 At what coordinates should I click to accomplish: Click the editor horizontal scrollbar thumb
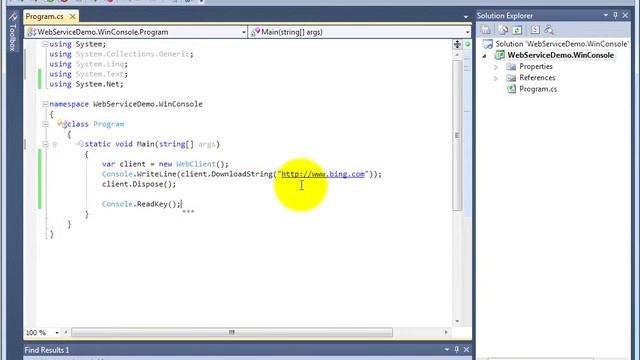[232, 332]
